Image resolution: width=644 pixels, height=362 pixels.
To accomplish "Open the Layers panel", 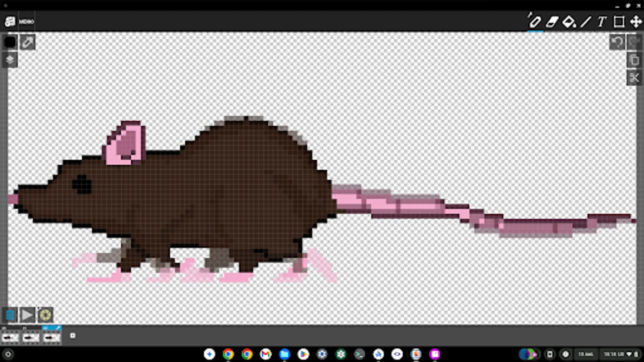I will click(10, 59).
